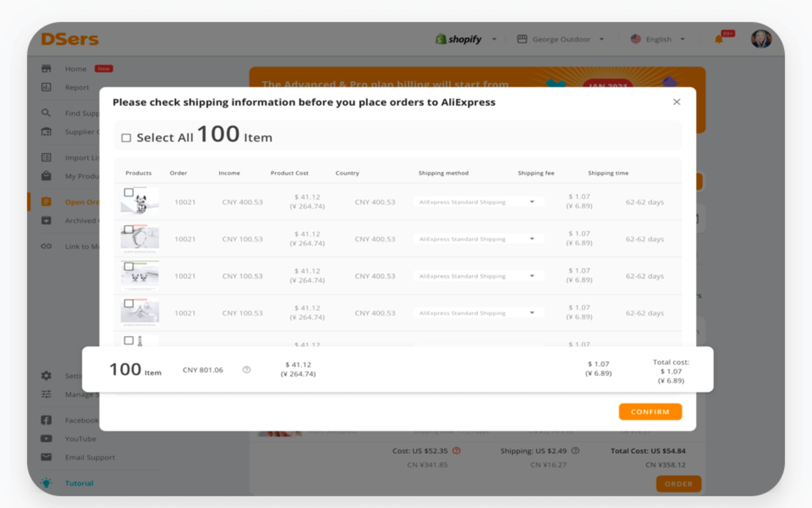Open shipping method dropdown in second product row

478,239
